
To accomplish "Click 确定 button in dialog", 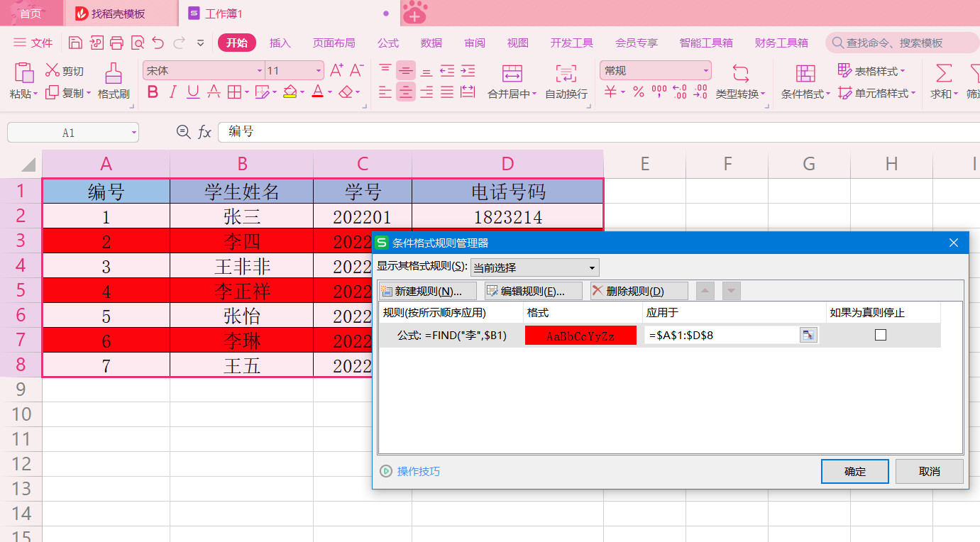I will [x=855, y=471].
